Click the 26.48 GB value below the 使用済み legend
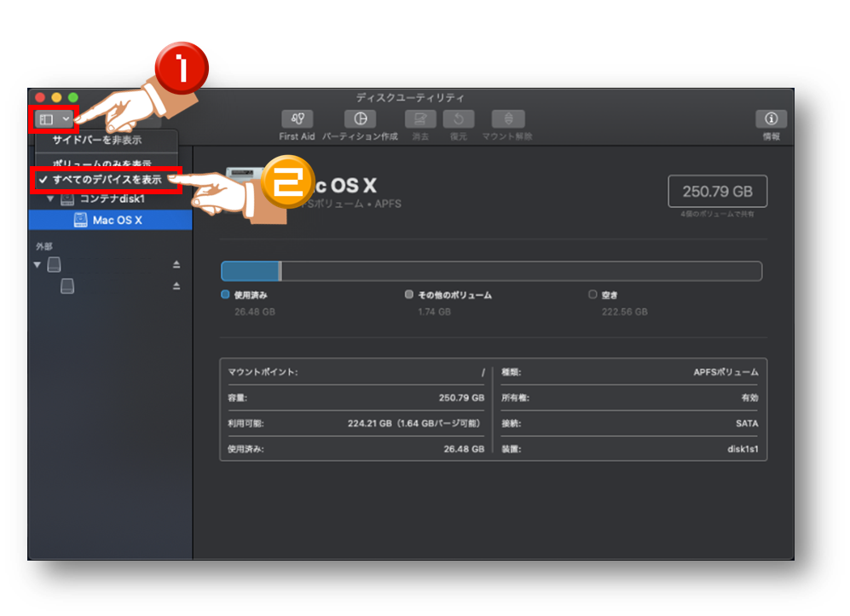The width and height of the screenshot is (850, 616). [255, 312]
